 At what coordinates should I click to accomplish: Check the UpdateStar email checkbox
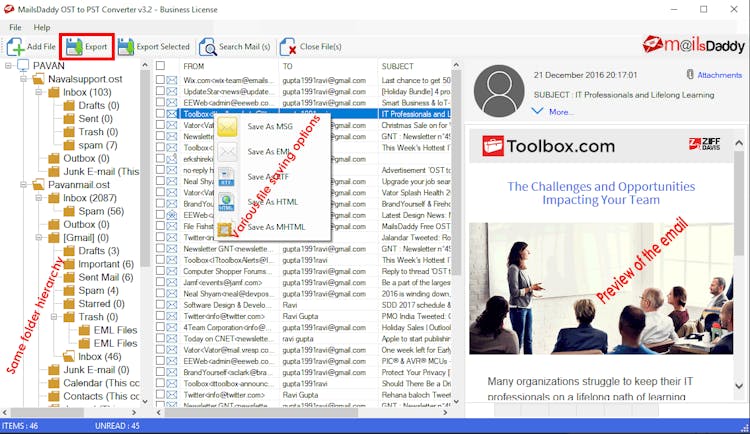160,91
